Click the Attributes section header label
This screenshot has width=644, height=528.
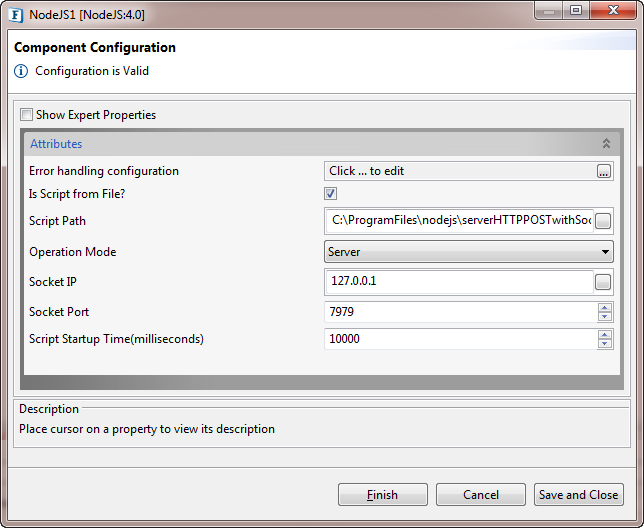coord(56,144)
